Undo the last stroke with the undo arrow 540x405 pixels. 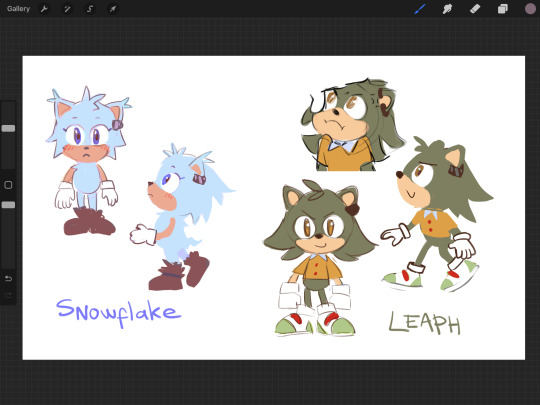[8, 278]
